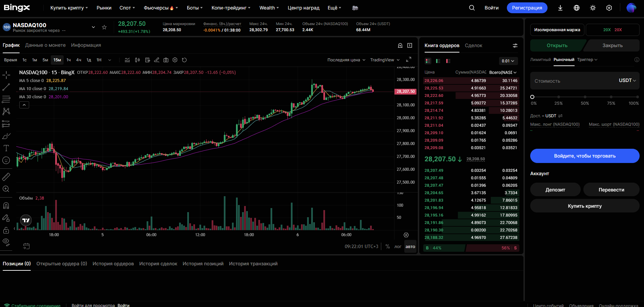This screenshot has height=307, width=644.
Task: Swap the available balance unit icon
Action: [560, 116]
